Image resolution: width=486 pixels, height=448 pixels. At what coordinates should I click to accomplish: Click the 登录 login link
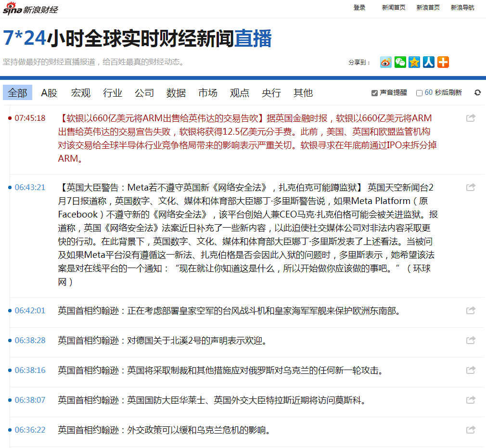(x=359, y=7)
